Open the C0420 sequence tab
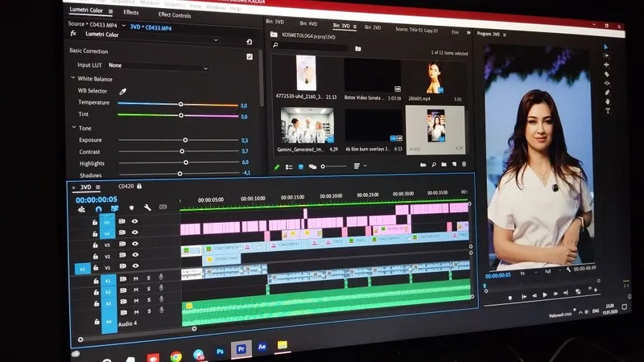Image resolution: width=644 pixels, height=362 pixels. [126, 186]
